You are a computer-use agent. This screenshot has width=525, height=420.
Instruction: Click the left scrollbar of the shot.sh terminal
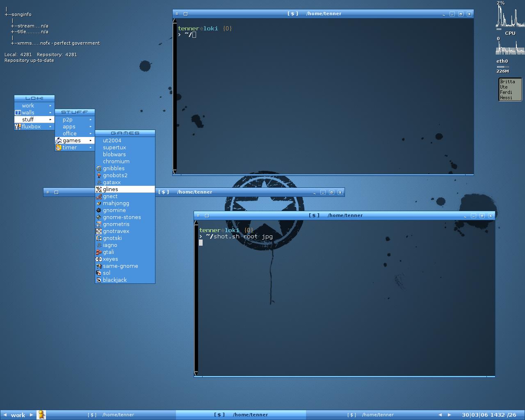point(196,298)
